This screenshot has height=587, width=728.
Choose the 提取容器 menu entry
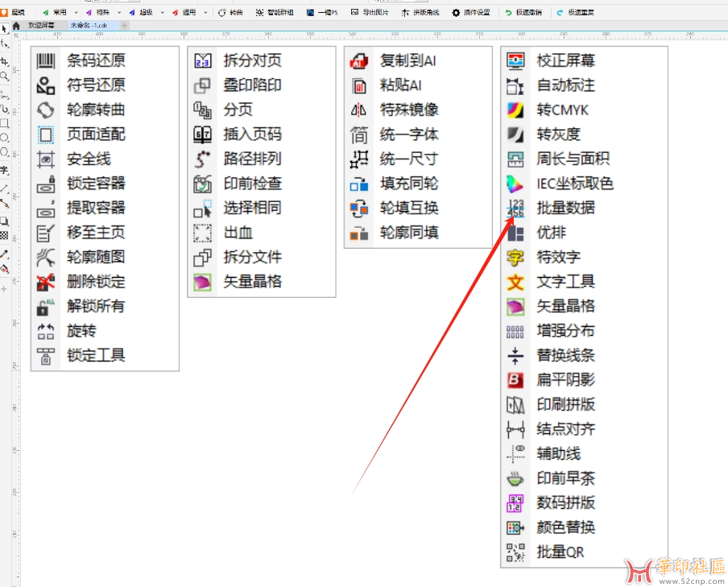[x=105, y=208]
